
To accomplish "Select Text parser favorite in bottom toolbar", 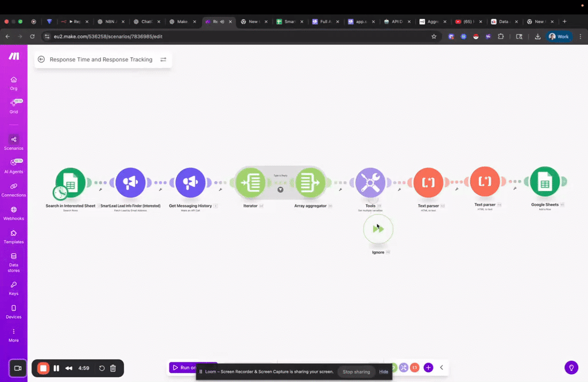I will pyautogui.click(x=415, y=368).
